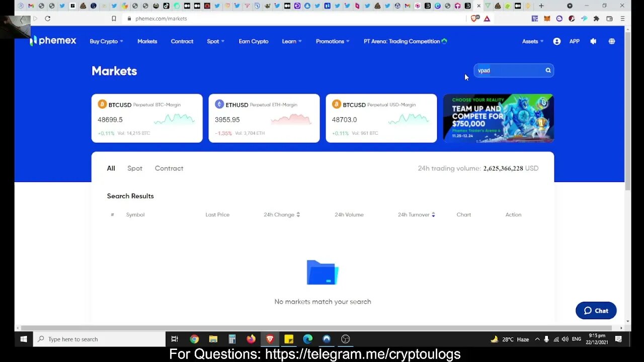644x362 pixels.
Task: Open Microsoft Edge from the taskbar
Action: [x=307, y=339]
